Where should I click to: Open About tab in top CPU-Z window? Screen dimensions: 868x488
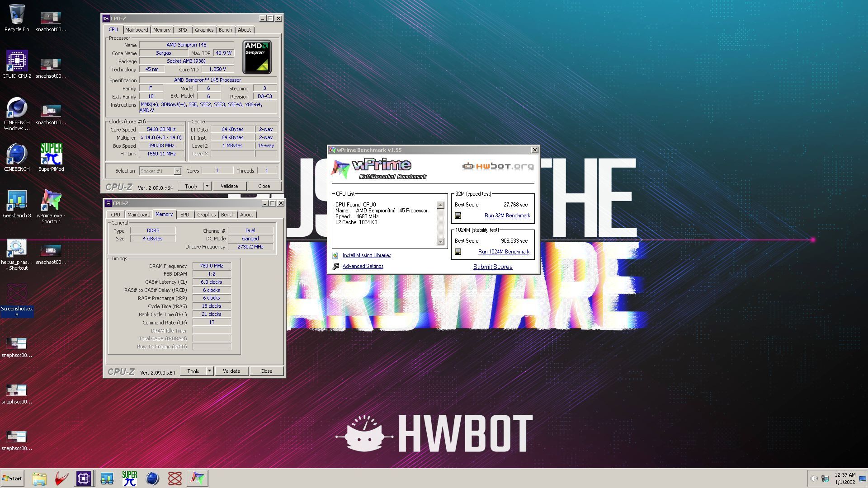point(245,30)
